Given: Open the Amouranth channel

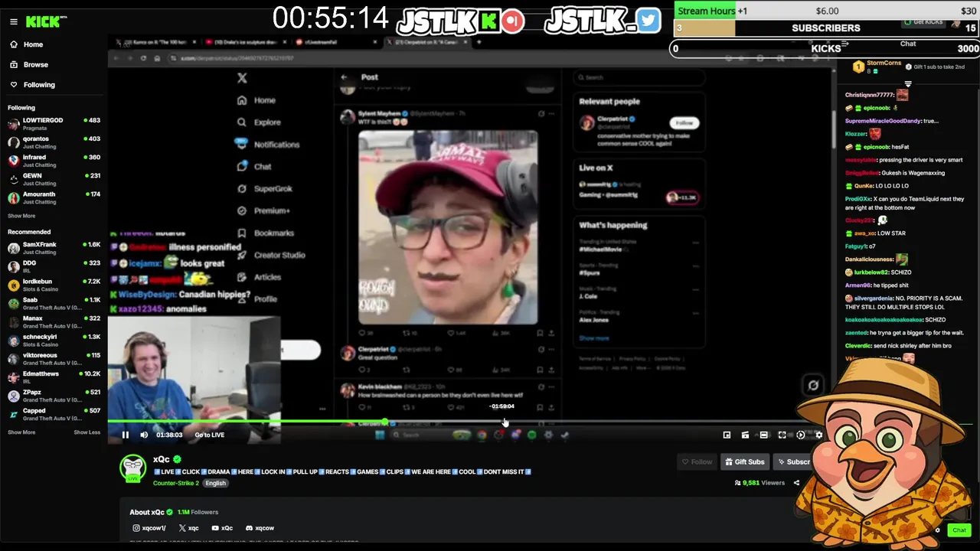Looking at the screenshot, I should 54,197.
